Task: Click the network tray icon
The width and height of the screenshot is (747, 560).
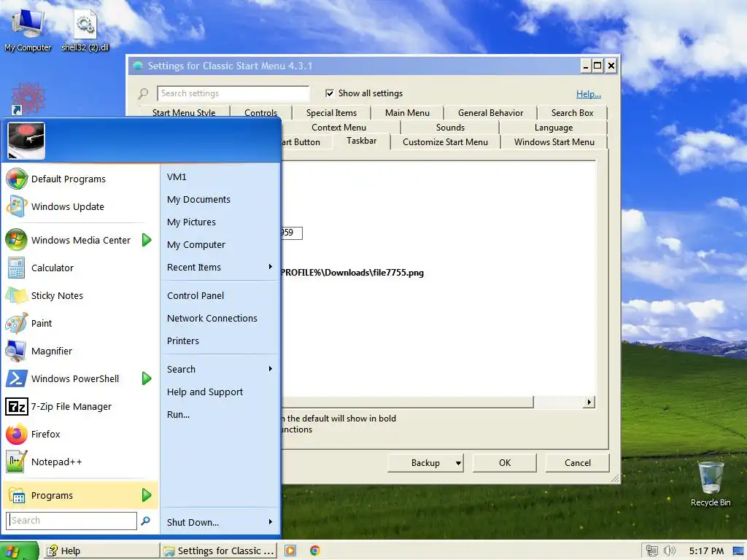Action: 651,551
